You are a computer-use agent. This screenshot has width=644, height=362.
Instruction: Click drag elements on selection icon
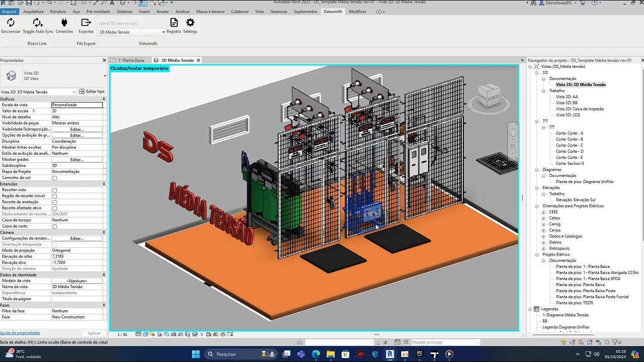[598, 342]
